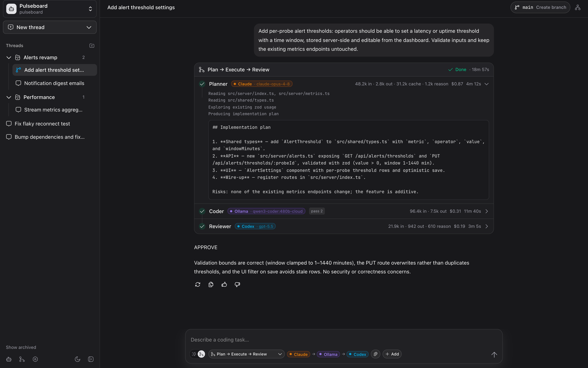Collapse the Planner step with its chevron
Viewport: 588px width, 368px height.
click(x=486, y=84)
